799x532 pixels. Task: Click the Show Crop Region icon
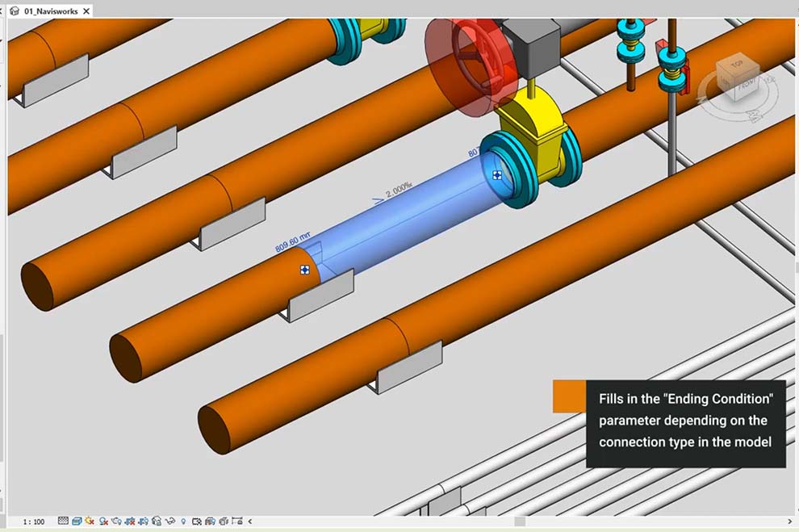coord(144,522)
